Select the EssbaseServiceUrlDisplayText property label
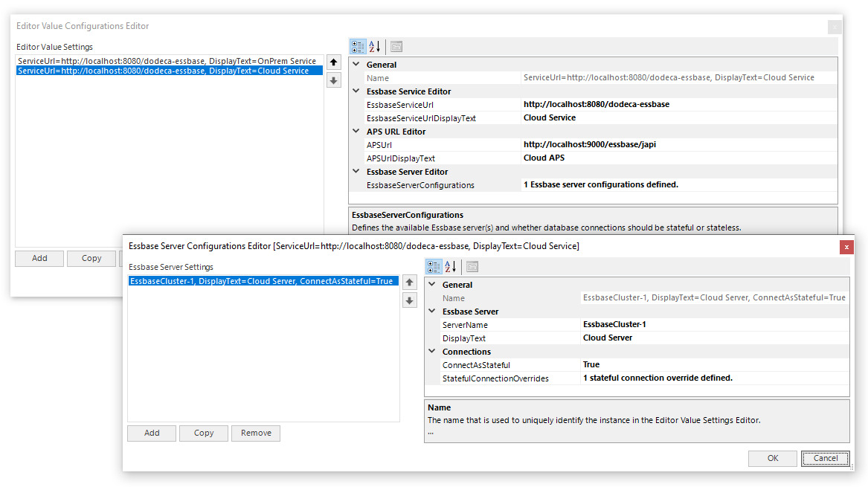 [x=421, y=118]
